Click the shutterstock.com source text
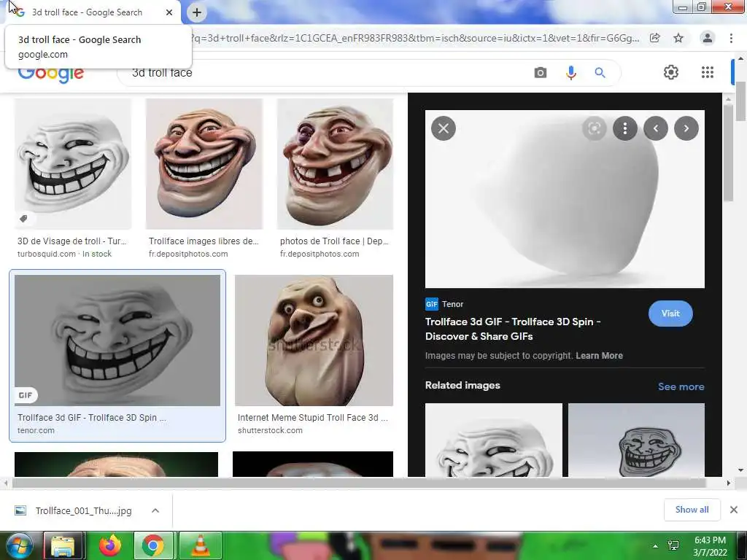747x560 pixels. coord(270,430)
